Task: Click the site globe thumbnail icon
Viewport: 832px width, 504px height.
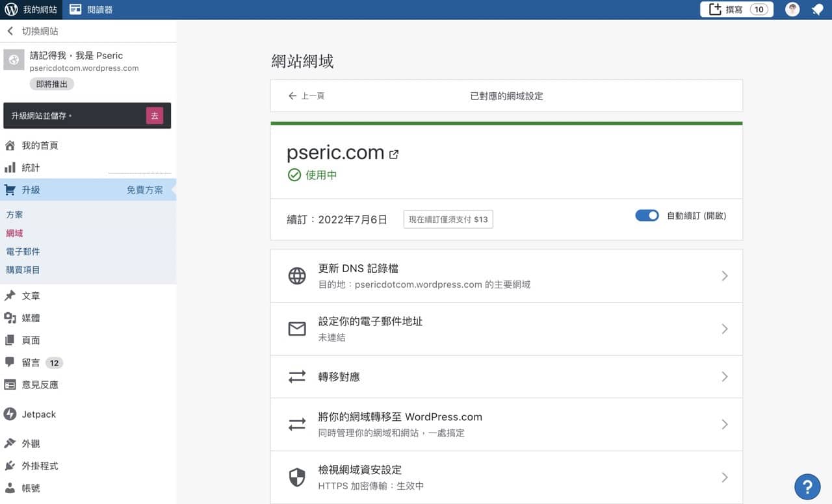Action: click(14, 60)
